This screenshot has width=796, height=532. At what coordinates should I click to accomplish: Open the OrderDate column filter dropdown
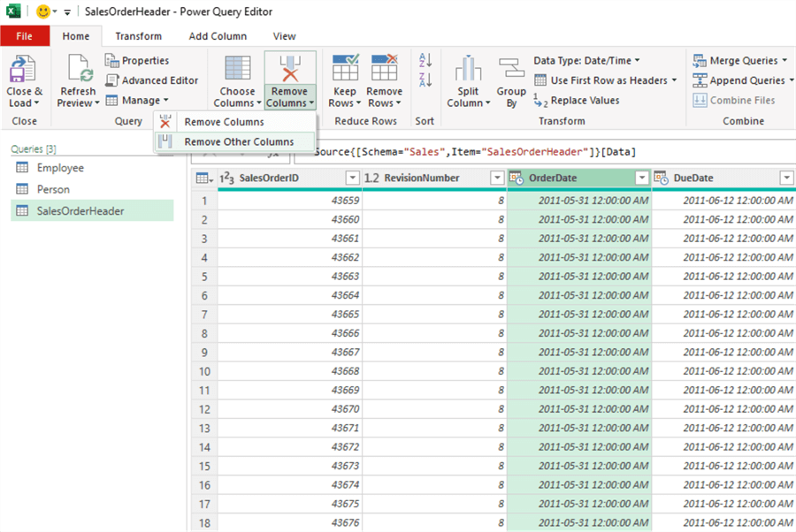pos(642,179)
